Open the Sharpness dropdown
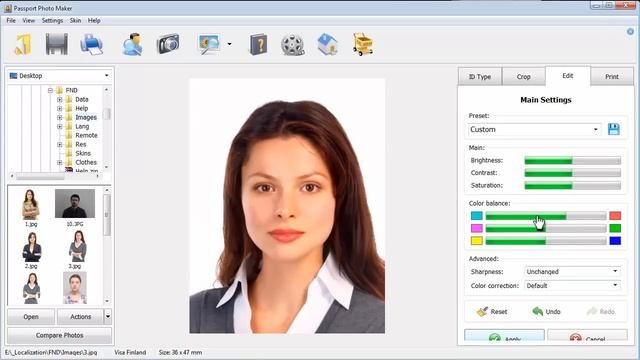 pyautogui.click(x=572, y=271)
